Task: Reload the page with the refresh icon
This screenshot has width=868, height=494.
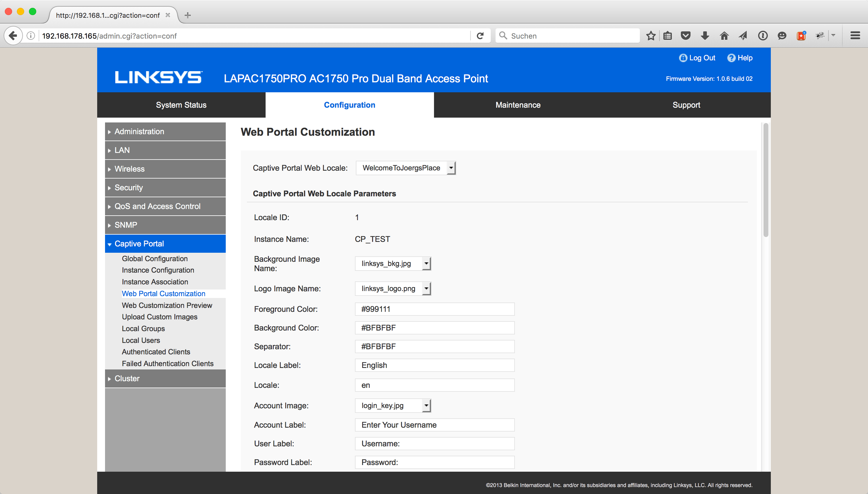Action: point(480,36)
